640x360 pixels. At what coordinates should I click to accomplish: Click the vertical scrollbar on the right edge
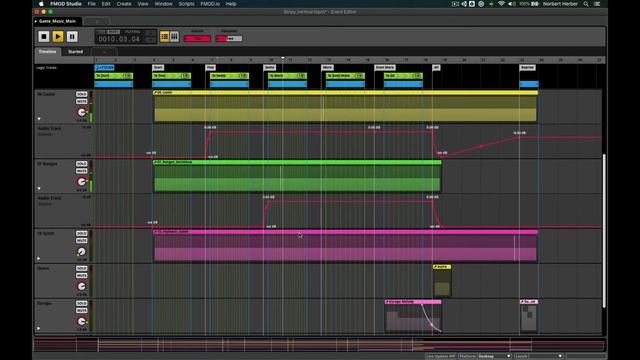(x=604, y=231)
